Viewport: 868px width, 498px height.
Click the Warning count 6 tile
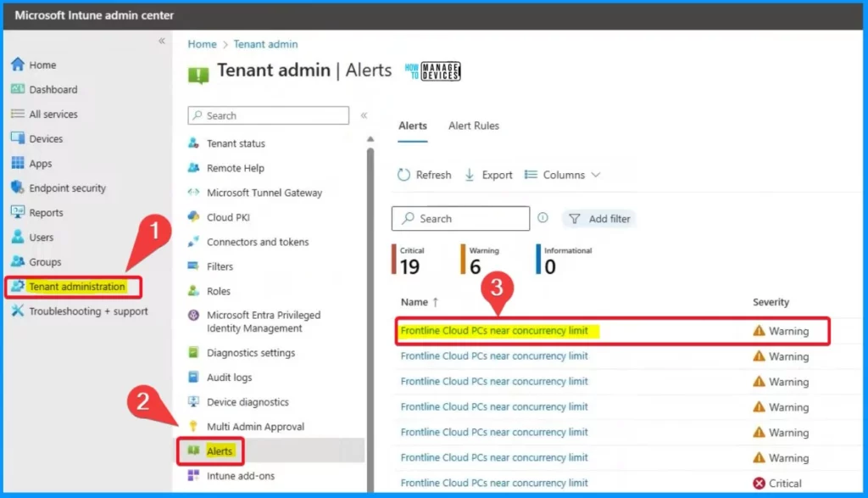coord(480,260)
